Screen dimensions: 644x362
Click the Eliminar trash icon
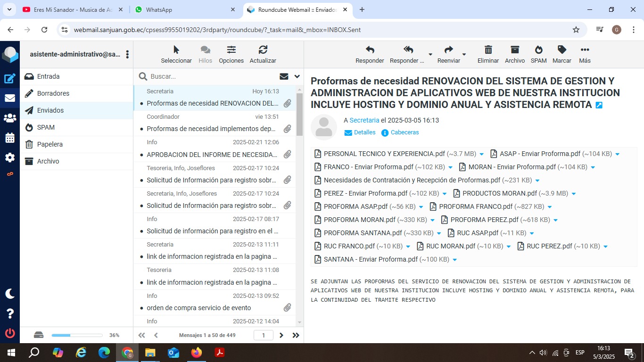(488, 50)
